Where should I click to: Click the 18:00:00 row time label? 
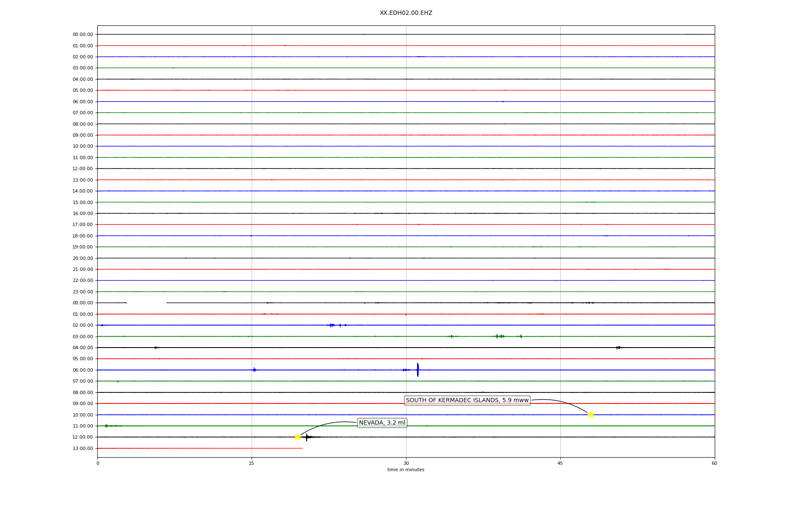[83, 236]
